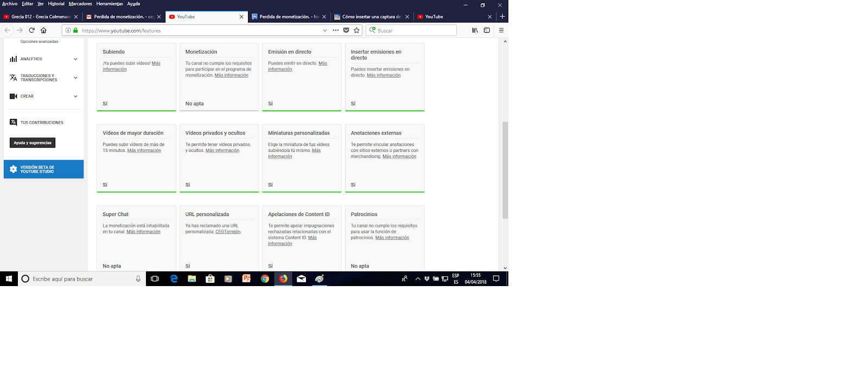
Task: Bookmark this page with the star icon
Action: tap(356, 30)
